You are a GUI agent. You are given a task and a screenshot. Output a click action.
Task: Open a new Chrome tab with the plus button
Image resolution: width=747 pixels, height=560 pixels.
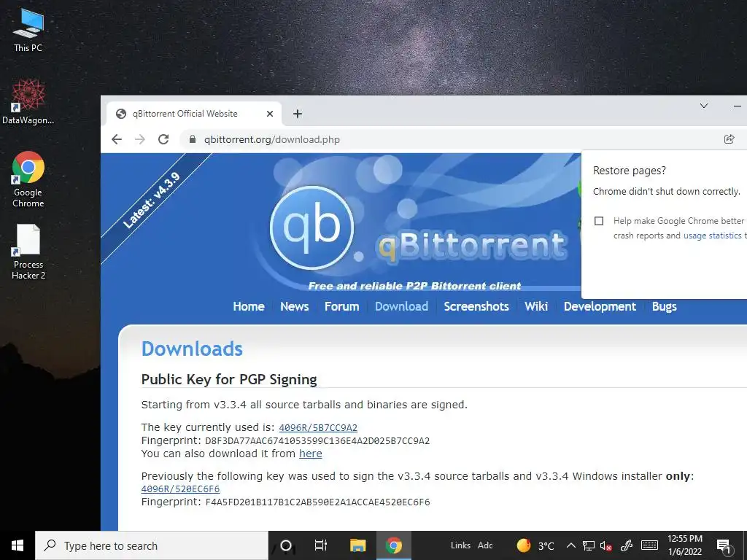coord(298,114)
